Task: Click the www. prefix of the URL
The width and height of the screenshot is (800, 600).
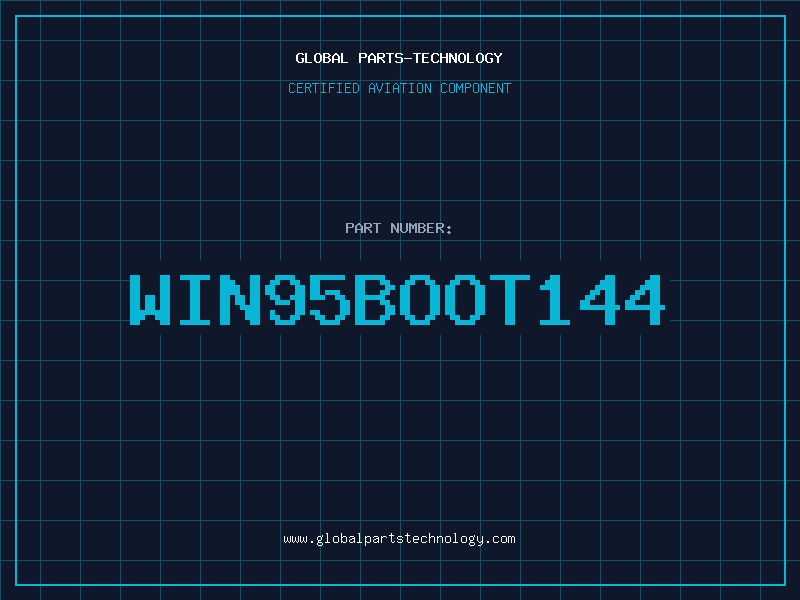Action: coord(299,539)
